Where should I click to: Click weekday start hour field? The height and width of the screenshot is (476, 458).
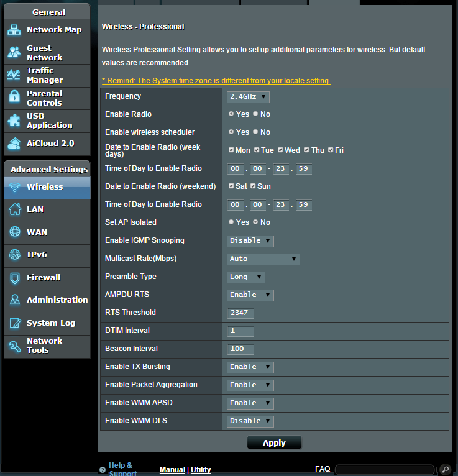click(236, 169)
